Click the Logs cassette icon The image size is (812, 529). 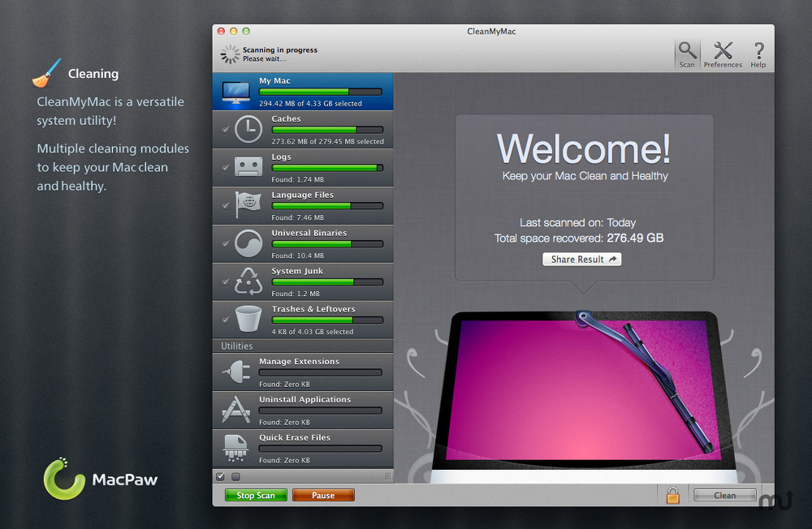pyautogui.click(x=248, y=167)
